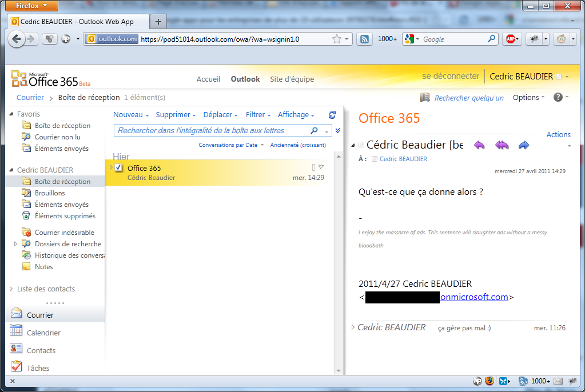585x392 pixels.
Task: Click the Firefox forward button
Action: (31, 39)
